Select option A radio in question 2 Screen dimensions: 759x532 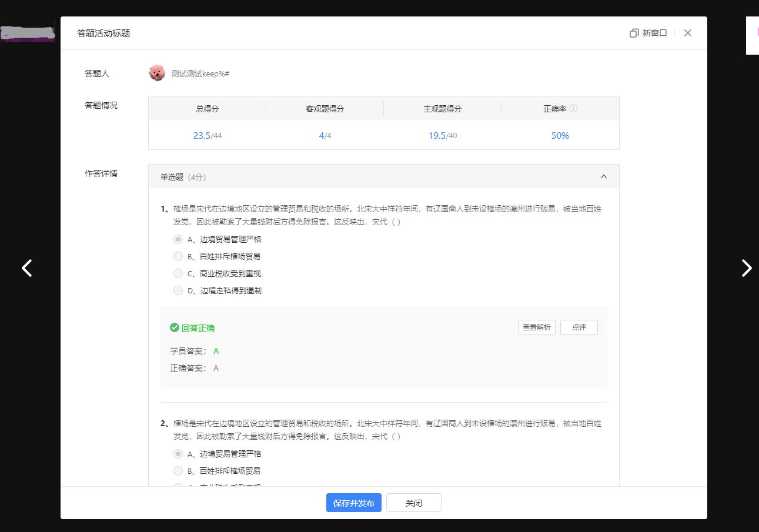(178, 454)
